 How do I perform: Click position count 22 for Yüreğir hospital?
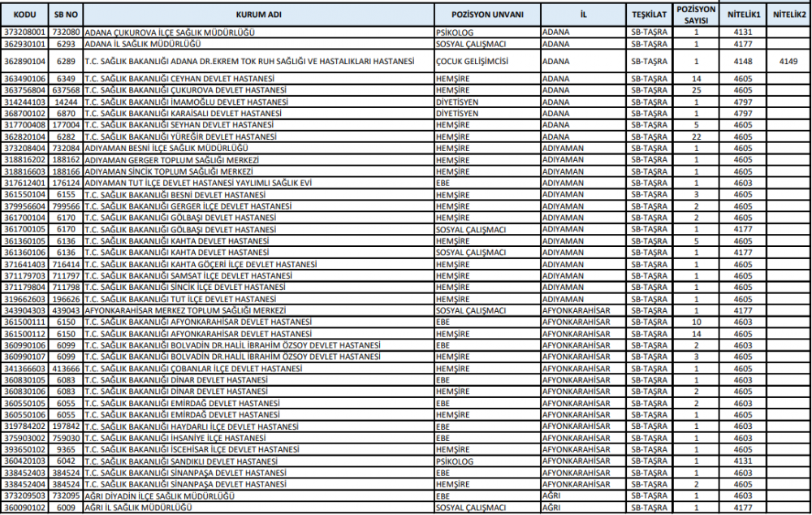(696, 136)
